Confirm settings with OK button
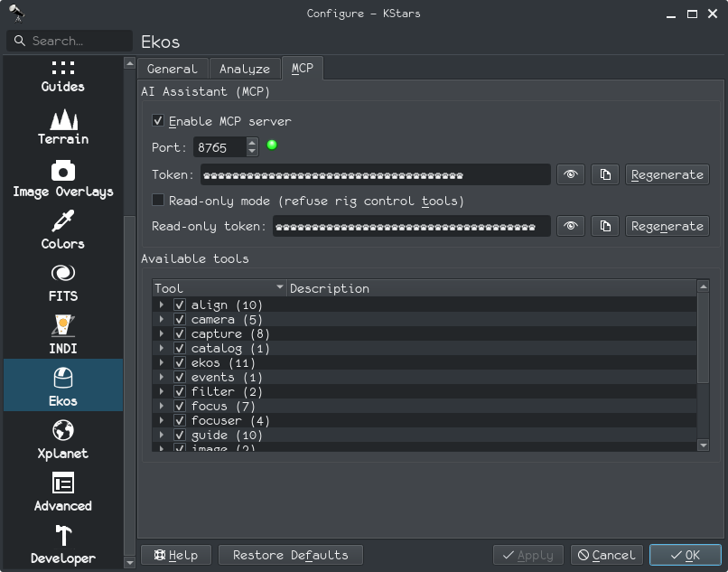This screenshot has width=728, height=572. click(x=686, y=555)
